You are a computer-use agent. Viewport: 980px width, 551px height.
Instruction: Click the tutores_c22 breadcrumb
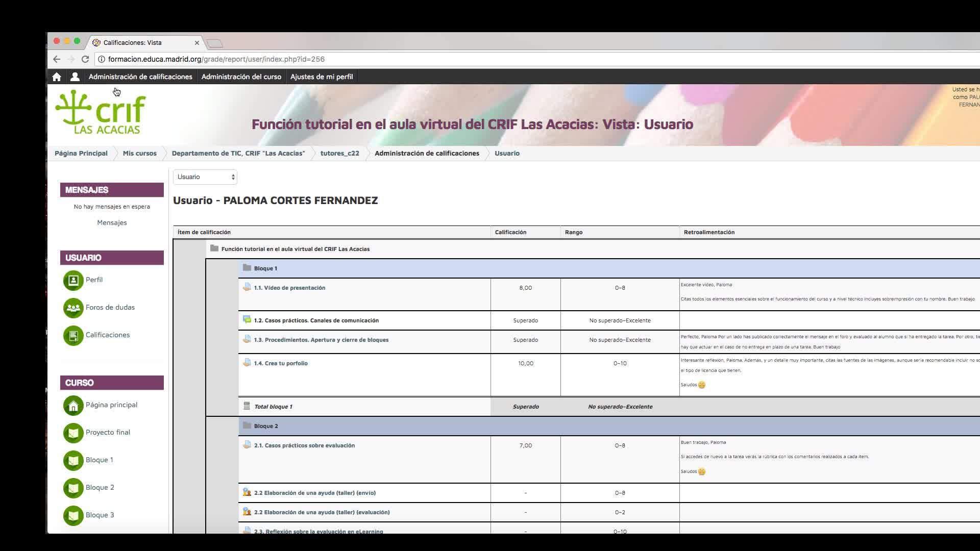coord(339,153)
